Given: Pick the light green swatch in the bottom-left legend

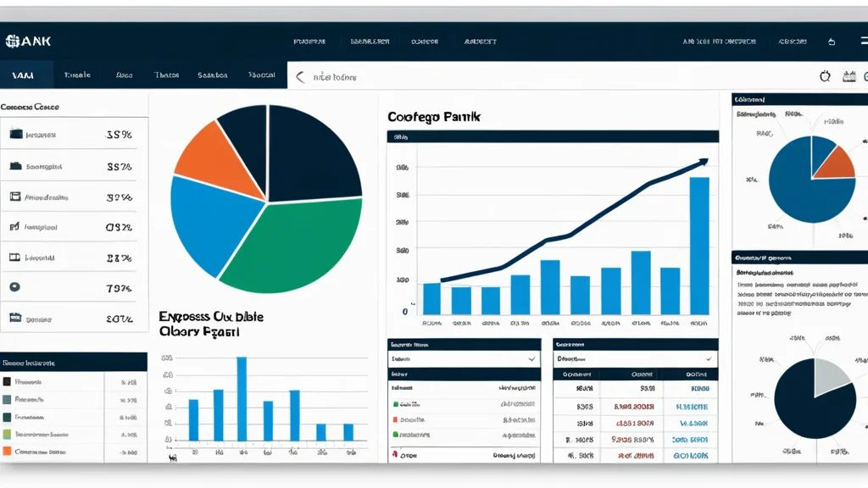Looking at the screenshot, I should (7, 434).
